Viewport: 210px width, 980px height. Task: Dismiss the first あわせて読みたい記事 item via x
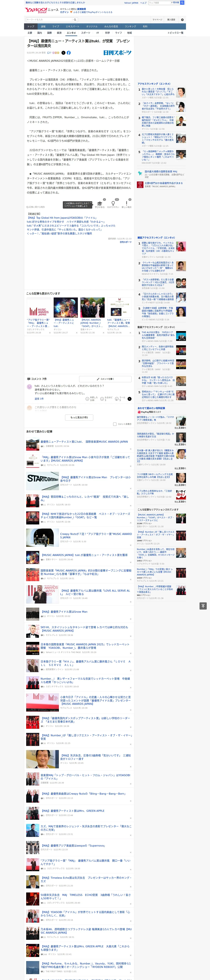131,449
